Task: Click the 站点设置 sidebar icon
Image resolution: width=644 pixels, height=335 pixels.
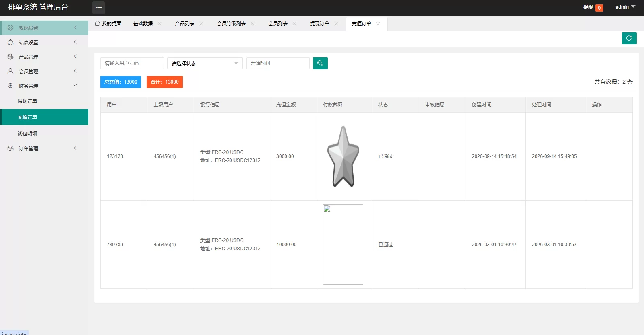Action: tap(10, 42)
